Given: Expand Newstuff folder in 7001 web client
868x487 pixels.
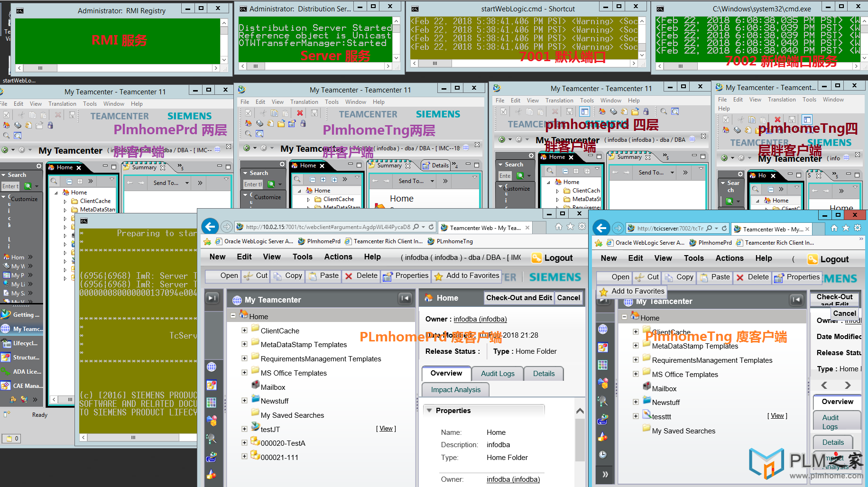Looking at the screenshot, I should 244,401.
